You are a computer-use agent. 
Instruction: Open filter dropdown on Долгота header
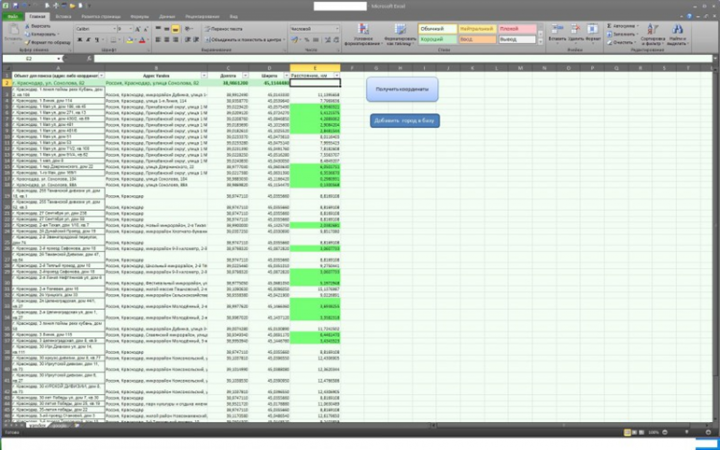tap(245, 75)
